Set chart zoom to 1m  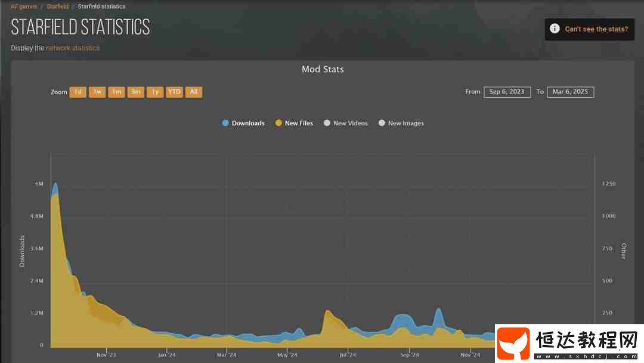click(x=117, y=92)
